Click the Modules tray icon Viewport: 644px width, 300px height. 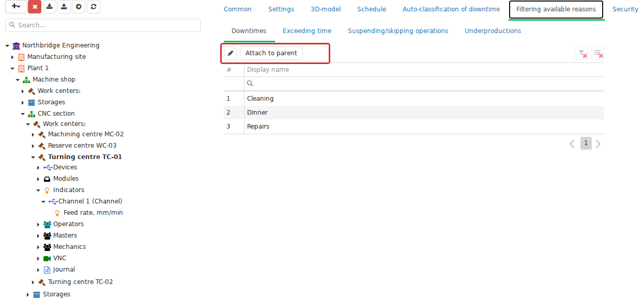point(47,179)
